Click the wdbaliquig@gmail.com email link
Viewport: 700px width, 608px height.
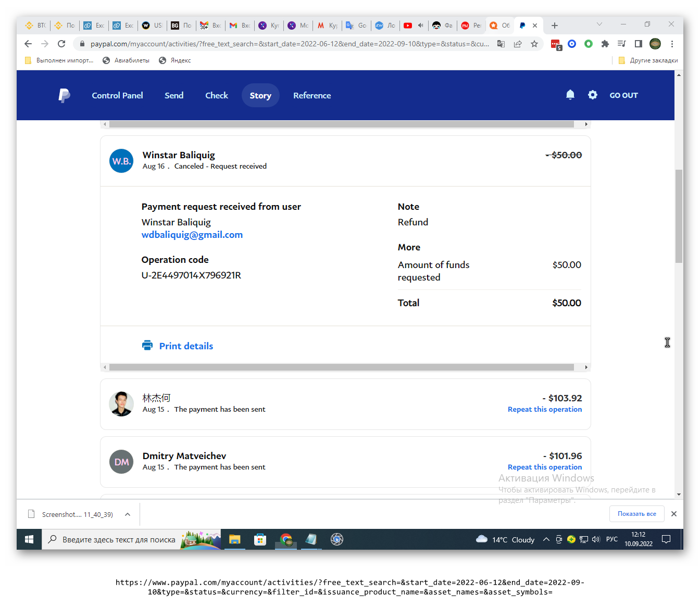click(x=192, y=235)
